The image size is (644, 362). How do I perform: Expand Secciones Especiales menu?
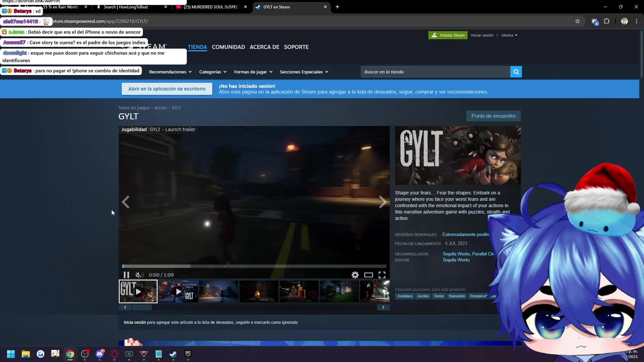304,72
